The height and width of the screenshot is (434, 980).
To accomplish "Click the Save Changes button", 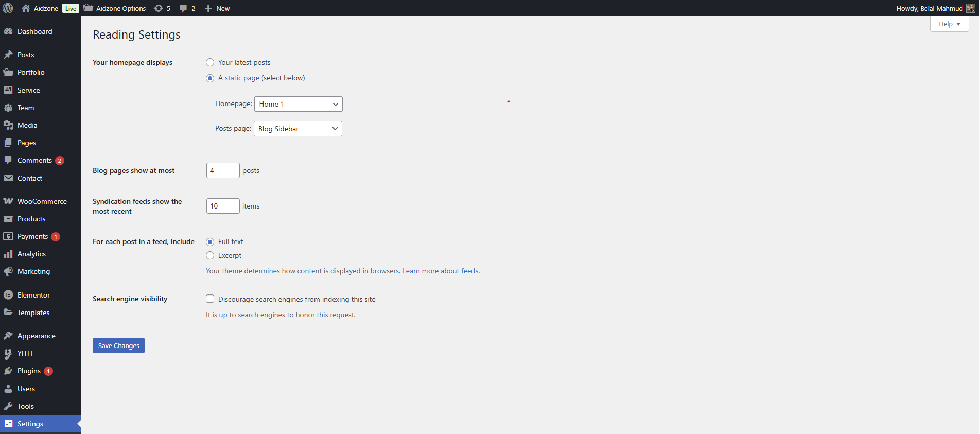I will [x=118, y=345].
